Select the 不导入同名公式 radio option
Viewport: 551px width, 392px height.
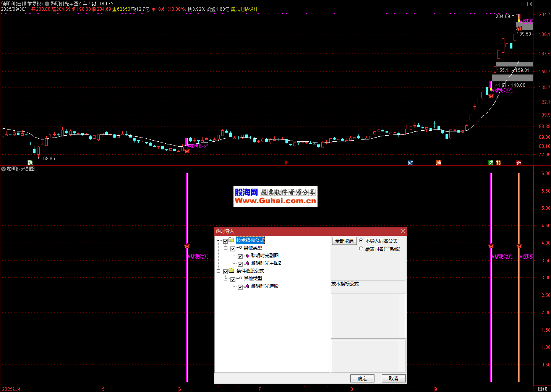[x=361, y=241]
